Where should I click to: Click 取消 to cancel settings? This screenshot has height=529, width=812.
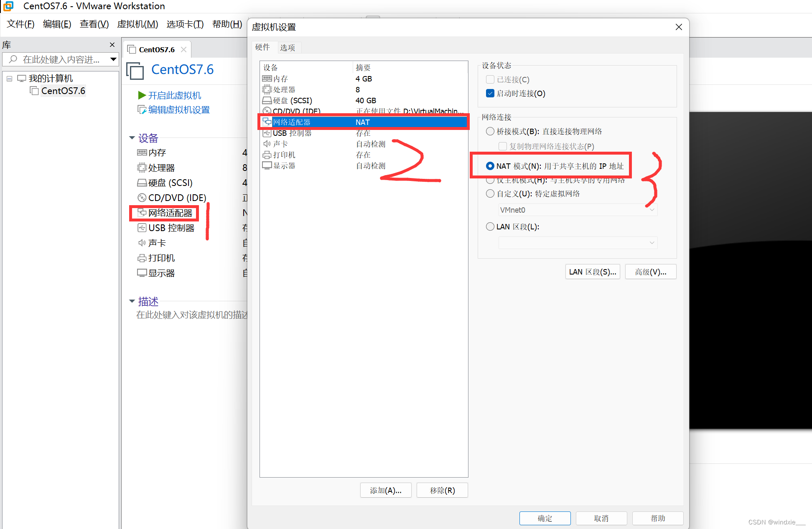(x=601, y=518)
